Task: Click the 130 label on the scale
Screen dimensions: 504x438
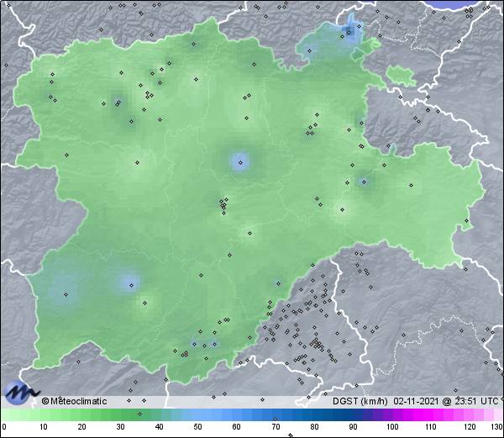Action: coord(497,427)
